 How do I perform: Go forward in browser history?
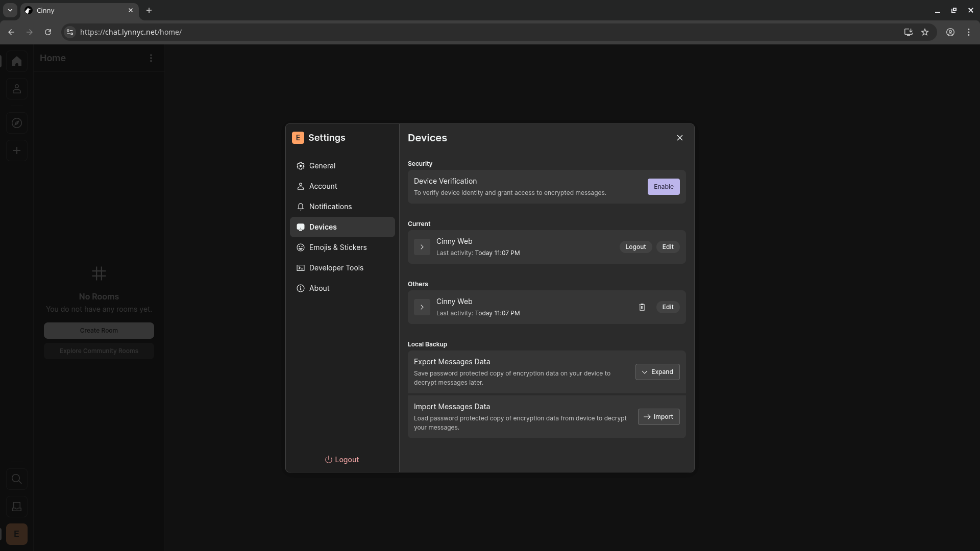point(30,32)
